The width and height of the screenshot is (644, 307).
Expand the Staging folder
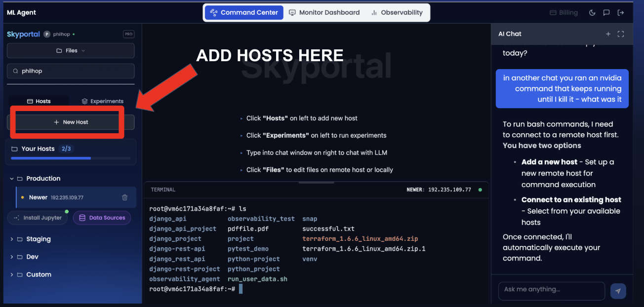(x=12, y=239)
